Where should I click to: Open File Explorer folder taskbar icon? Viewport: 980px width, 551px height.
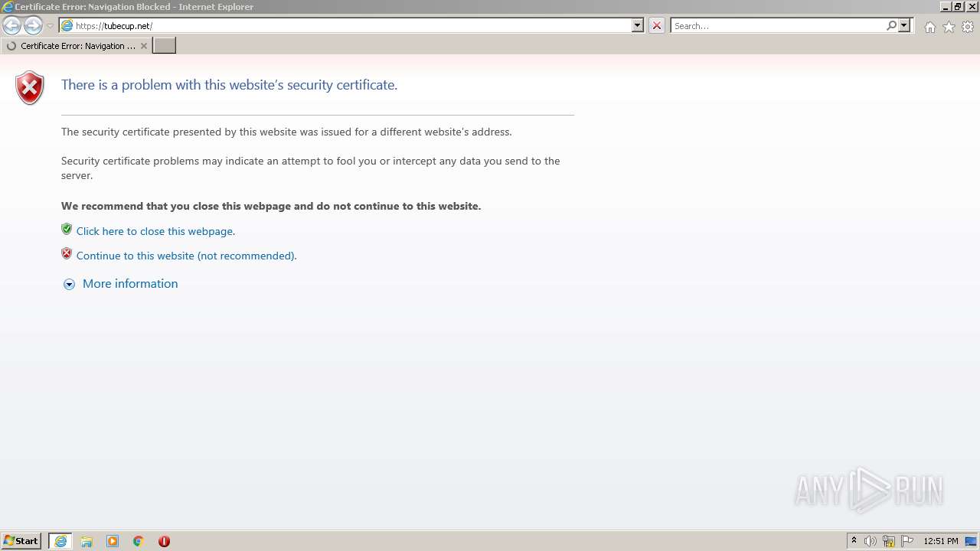click(87, 541)
